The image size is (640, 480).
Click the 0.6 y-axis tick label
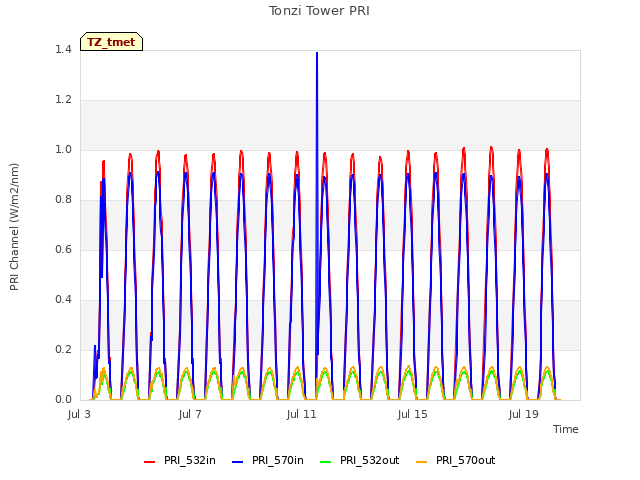pos(64,250)
